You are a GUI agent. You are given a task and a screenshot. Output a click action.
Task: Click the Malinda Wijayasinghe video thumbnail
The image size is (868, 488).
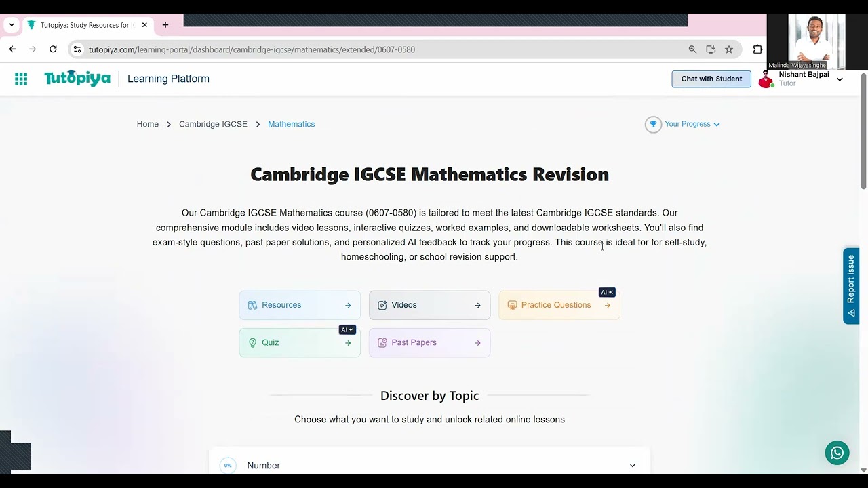(816, 42)
